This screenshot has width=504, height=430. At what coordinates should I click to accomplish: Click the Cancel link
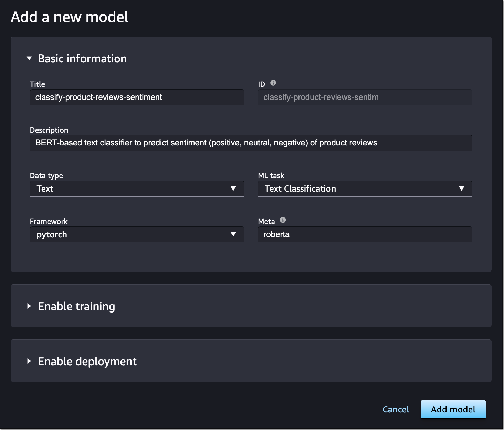[x=396, y=409]
